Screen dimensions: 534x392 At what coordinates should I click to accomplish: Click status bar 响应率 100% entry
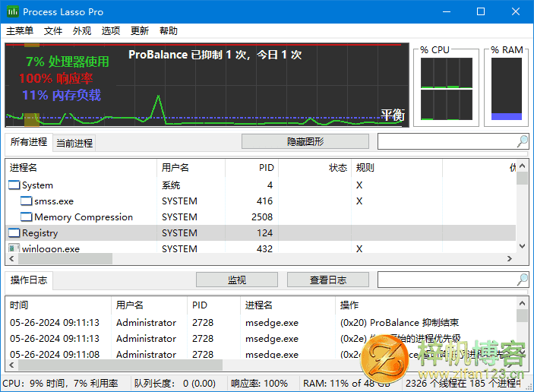[259, 384]
